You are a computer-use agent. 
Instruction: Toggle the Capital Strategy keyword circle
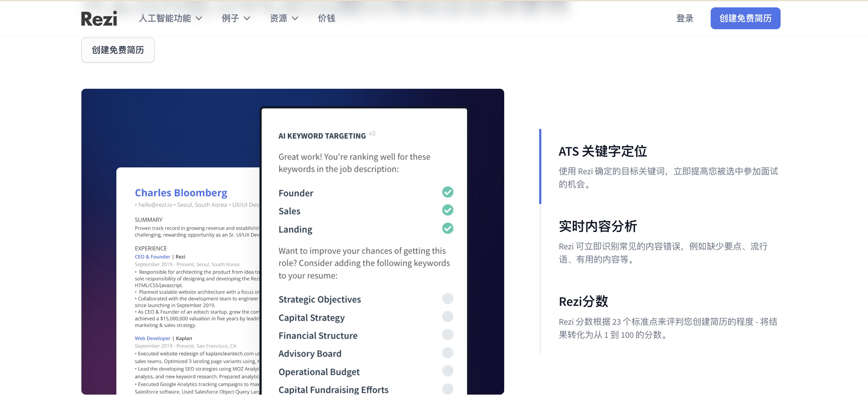point(447,317)
